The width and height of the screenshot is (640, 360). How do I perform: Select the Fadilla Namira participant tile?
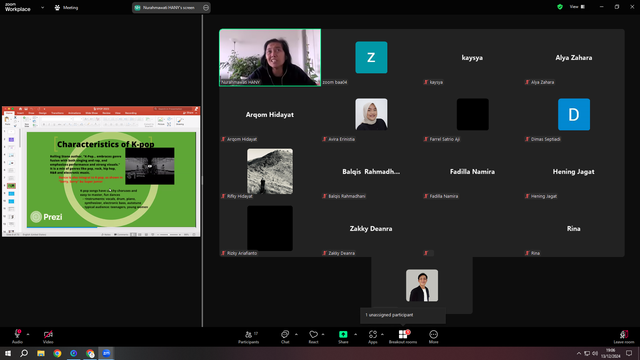[472, 171]
